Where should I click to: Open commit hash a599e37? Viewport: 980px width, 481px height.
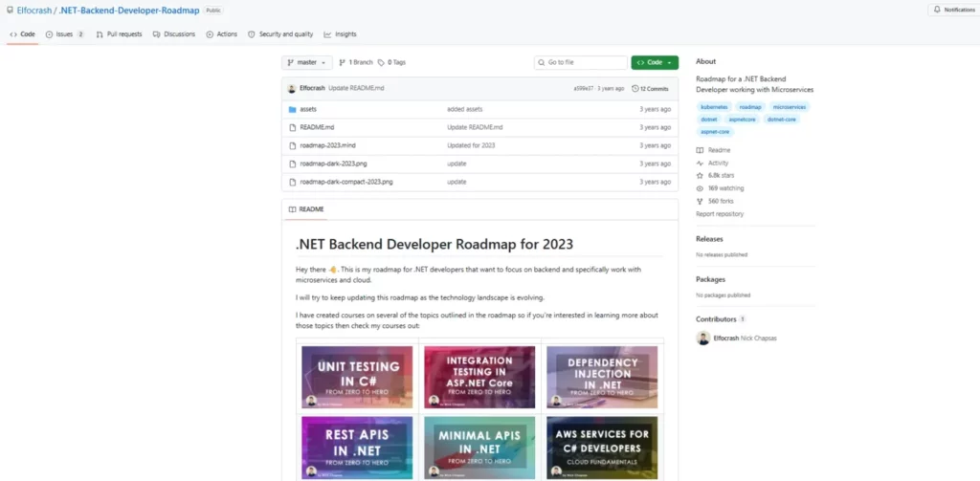tap(584, 89)
